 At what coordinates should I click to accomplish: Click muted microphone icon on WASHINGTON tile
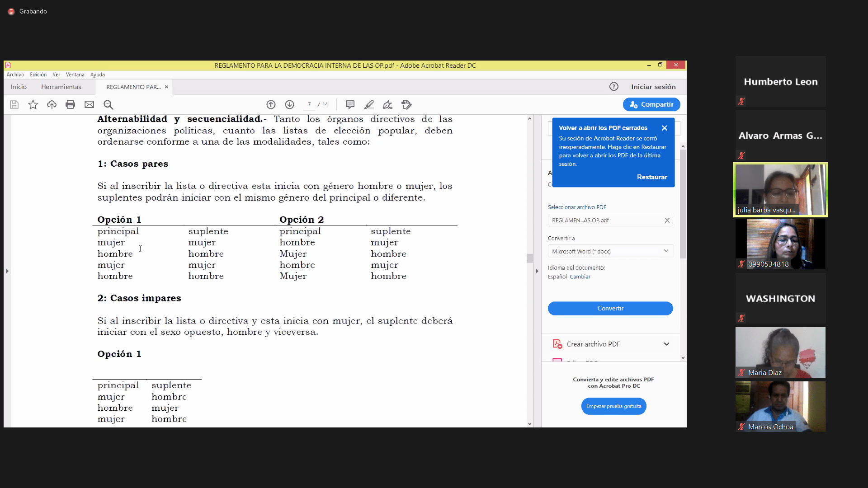coord(741,318)
